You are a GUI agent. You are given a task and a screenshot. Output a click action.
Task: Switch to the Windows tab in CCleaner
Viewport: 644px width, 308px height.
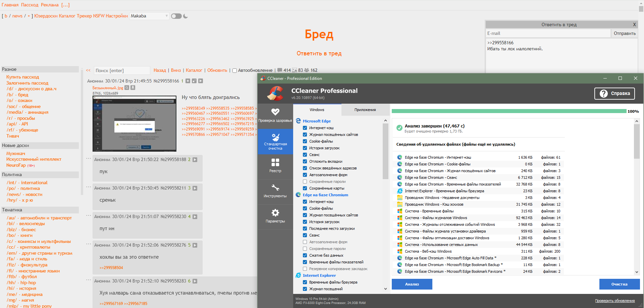(x=317, y=110)
